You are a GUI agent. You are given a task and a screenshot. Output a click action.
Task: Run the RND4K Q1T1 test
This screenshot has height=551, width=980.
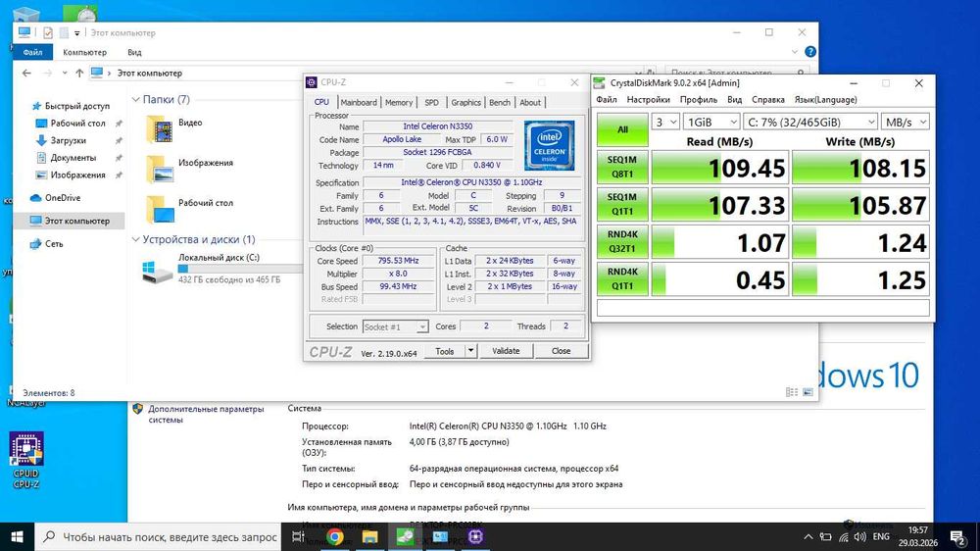[x=622, y=279]
